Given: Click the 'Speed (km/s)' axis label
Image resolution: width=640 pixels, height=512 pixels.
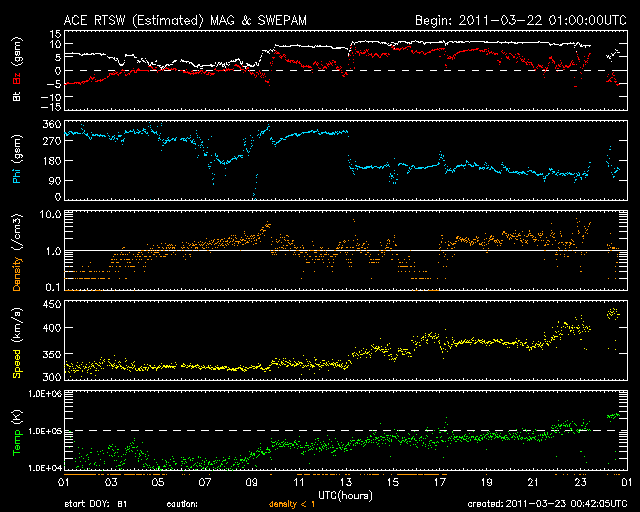Looking at the screenshot, I should [x=17, y=343].
